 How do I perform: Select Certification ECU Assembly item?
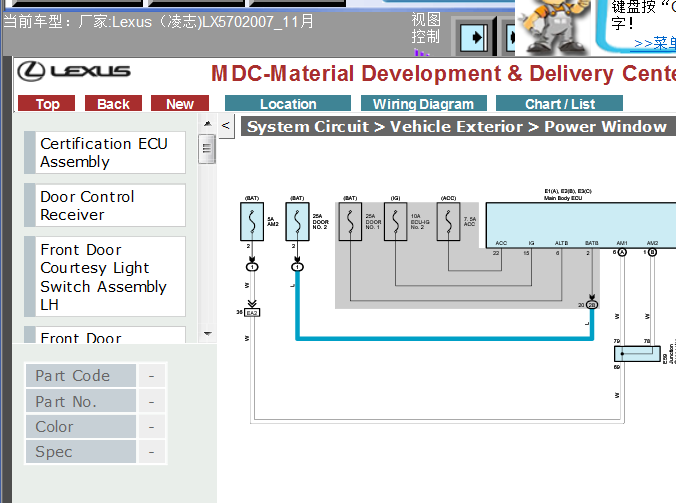point(105,153)
